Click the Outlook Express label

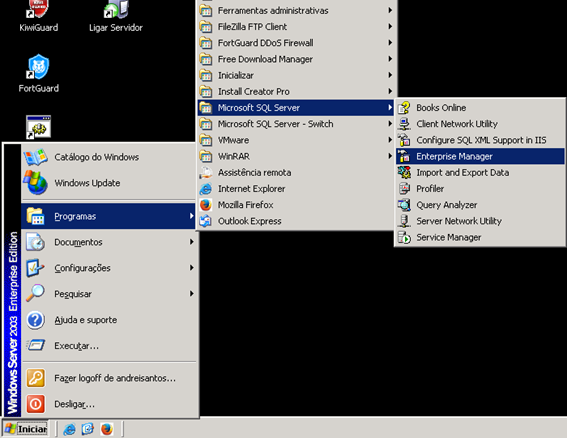[250, 221]
